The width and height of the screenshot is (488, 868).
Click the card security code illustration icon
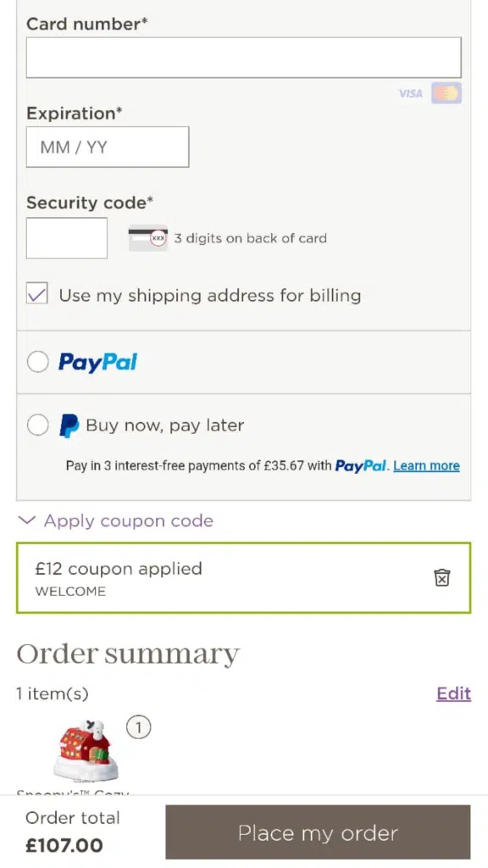(147, 238)
